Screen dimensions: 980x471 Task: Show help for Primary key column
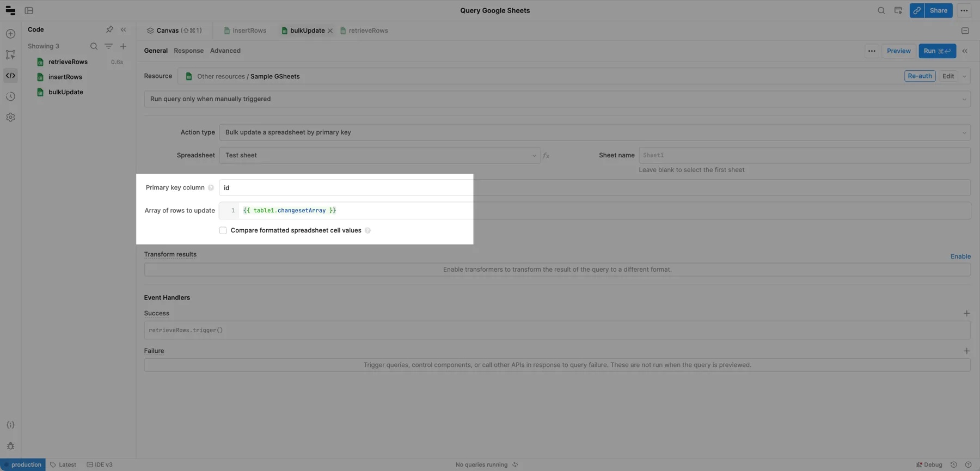pos(211,188)
